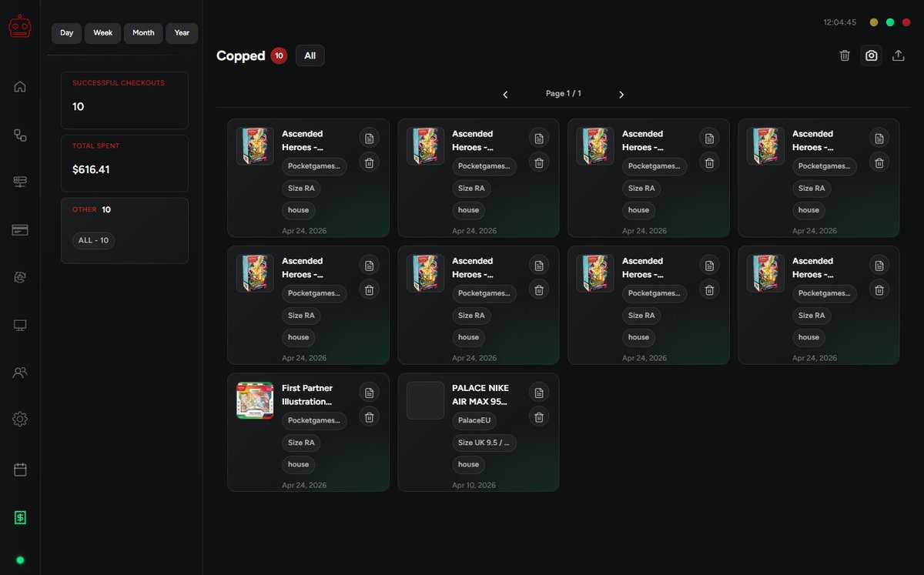Click the Copped heading
This screenshot has width=924, height=575.
[241, 55]
